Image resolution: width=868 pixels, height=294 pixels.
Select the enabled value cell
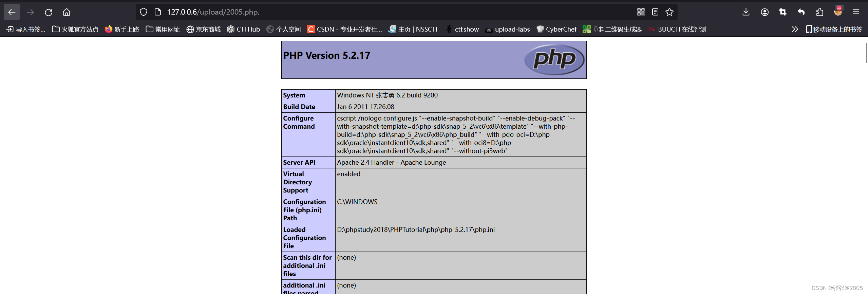(460, 182)
